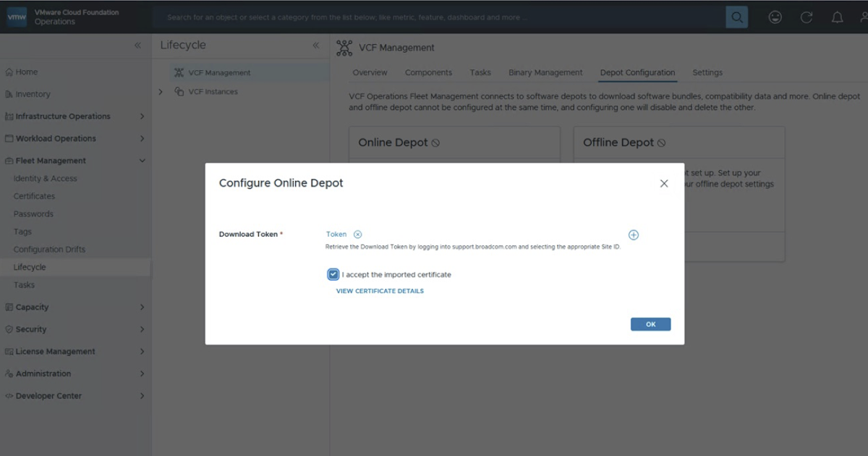Click OK in the dialog
Screen dimensions: 868x456
pos(650,324)
